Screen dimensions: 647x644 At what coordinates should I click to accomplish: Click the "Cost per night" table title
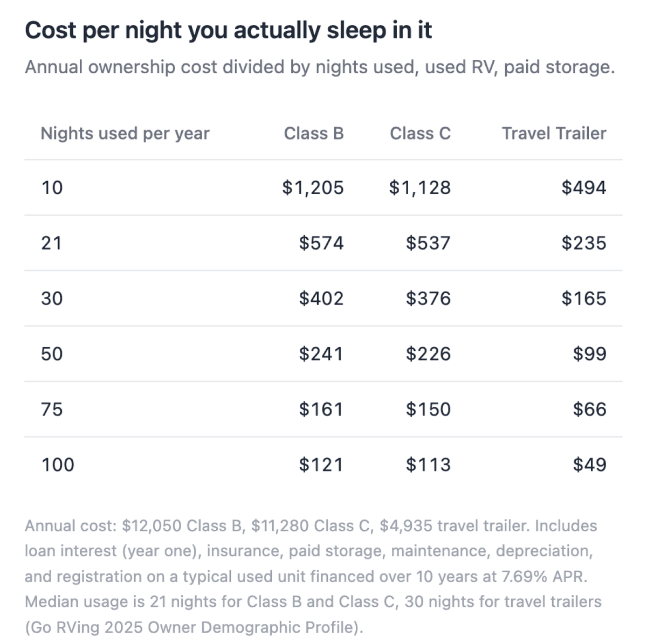228,30
